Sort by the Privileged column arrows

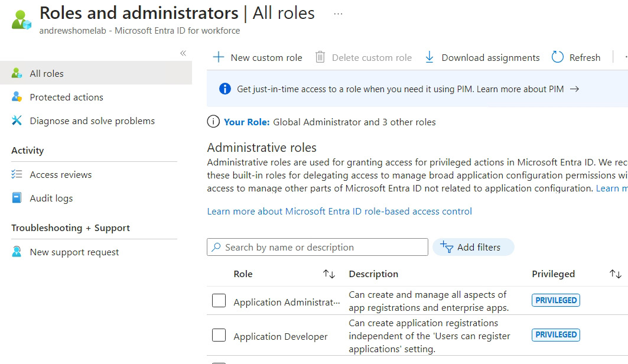[615, 274]
